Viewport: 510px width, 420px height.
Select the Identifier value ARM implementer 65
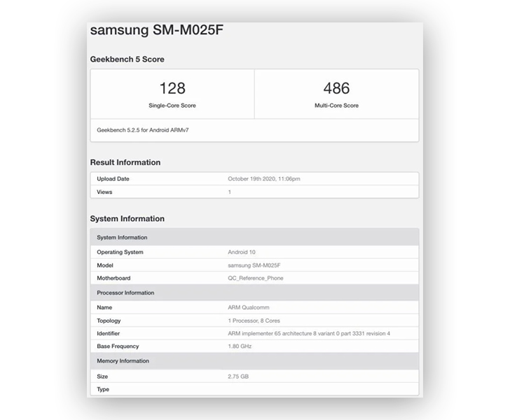point(309,333)
